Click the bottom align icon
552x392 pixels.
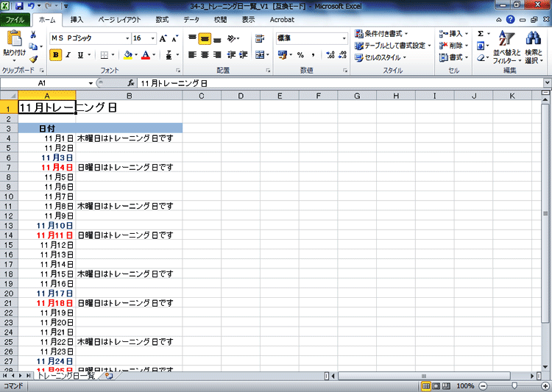[x=217, y=39]
